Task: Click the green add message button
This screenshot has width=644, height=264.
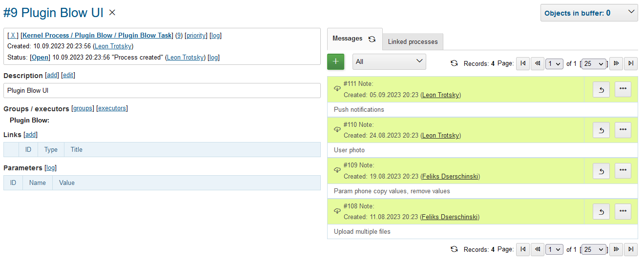Action: tap(335, 62)
